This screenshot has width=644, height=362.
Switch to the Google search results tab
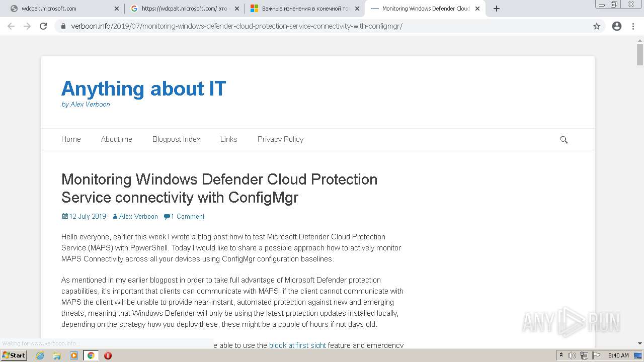pos(184,9)
